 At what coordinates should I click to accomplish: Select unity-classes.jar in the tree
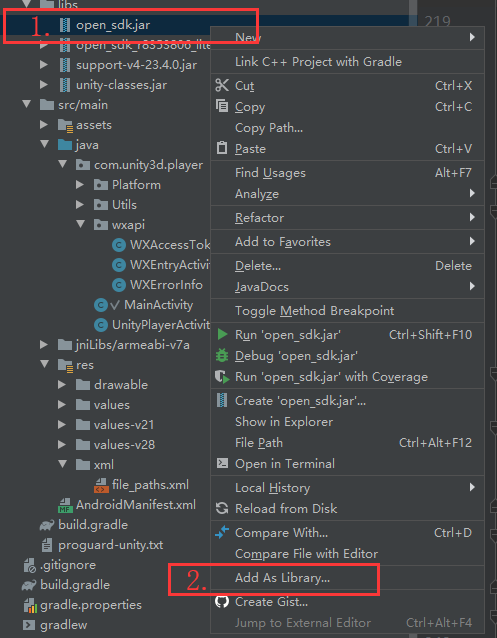(121, 85)
